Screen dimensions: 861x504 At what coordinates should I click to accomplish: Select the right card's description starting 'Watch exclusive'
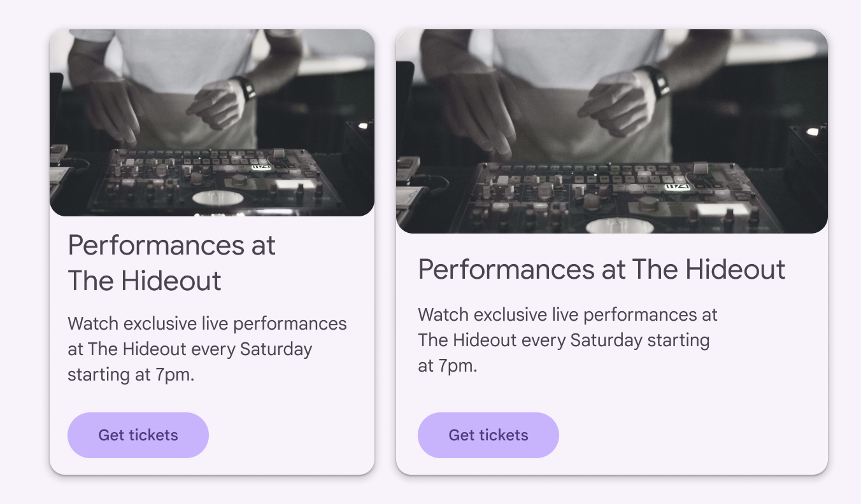(567, 340)
